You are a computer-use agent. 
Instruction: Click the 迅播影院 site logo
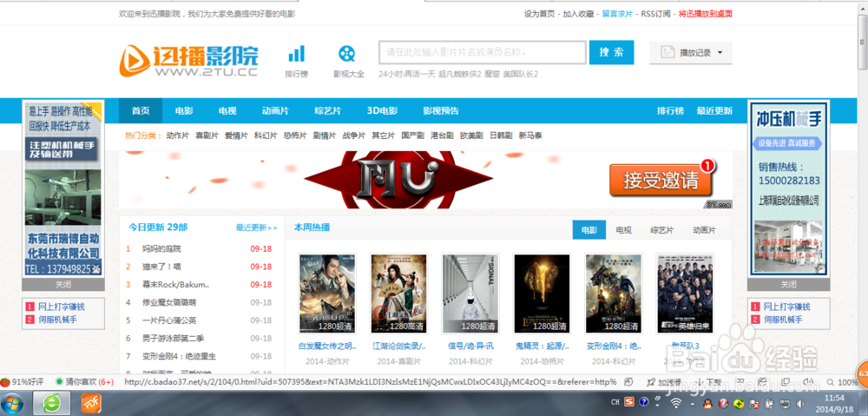click(x=188, y=61)
